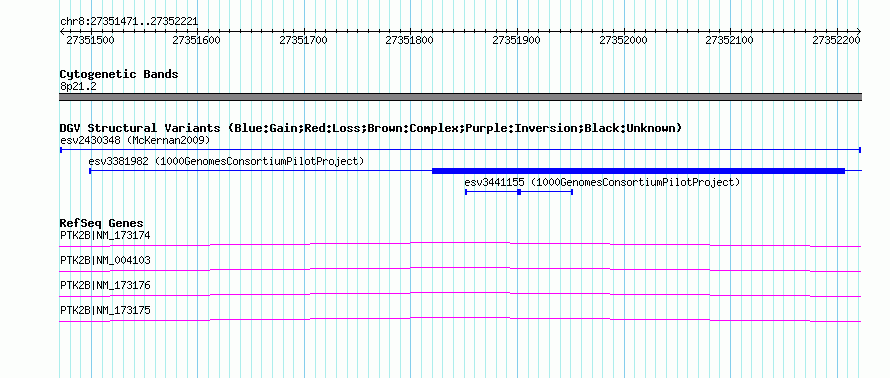Select the 27352100 ruler position label
The image size is (890, 378).
tap(729, 40)
